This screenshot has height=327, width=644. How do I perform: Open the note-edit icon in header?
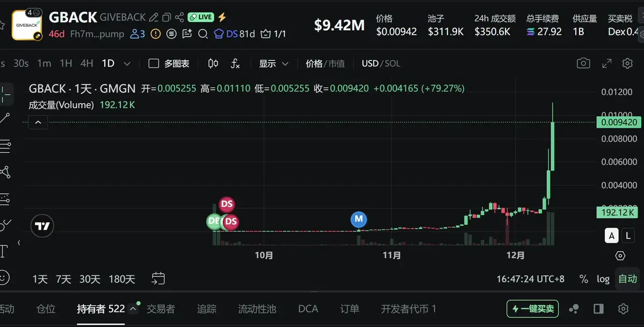[187, 34]
